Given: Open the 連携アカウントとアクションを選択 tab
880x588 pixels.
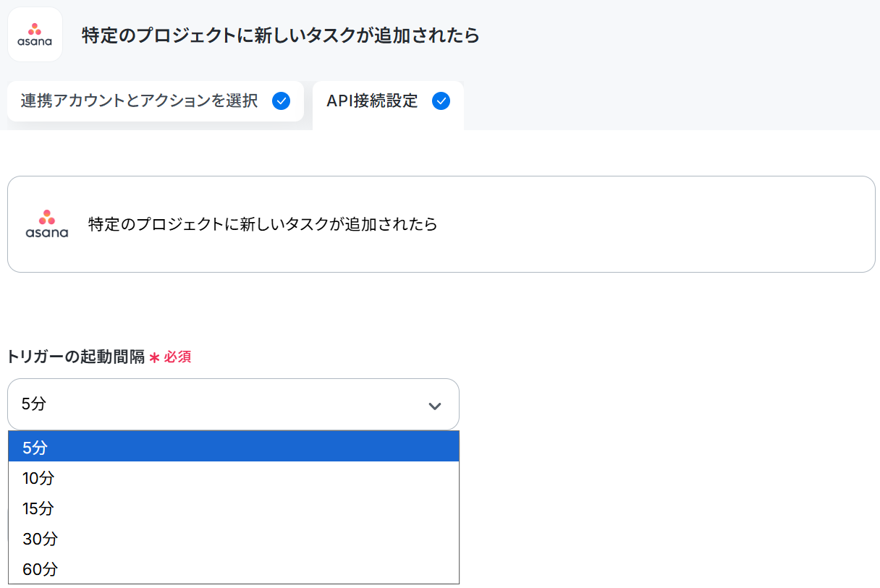Looking at the screenshot, I should click(x=156, y=101).
